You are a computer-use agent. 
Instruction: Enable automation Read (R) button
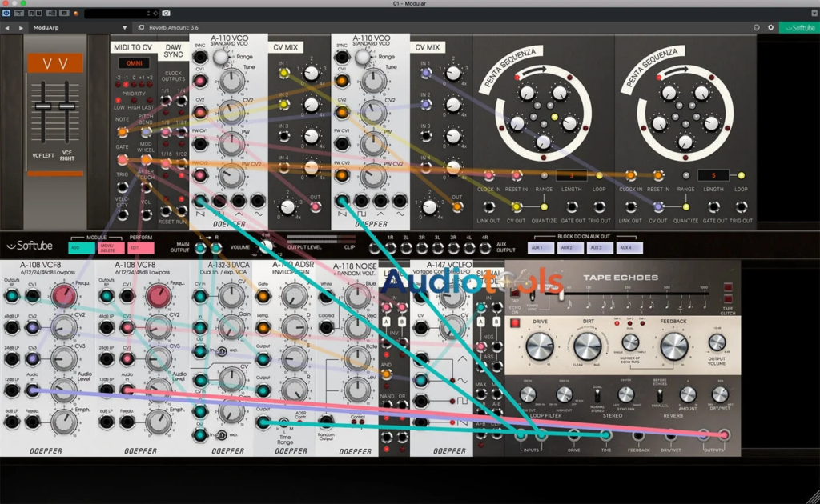[31, 13]
